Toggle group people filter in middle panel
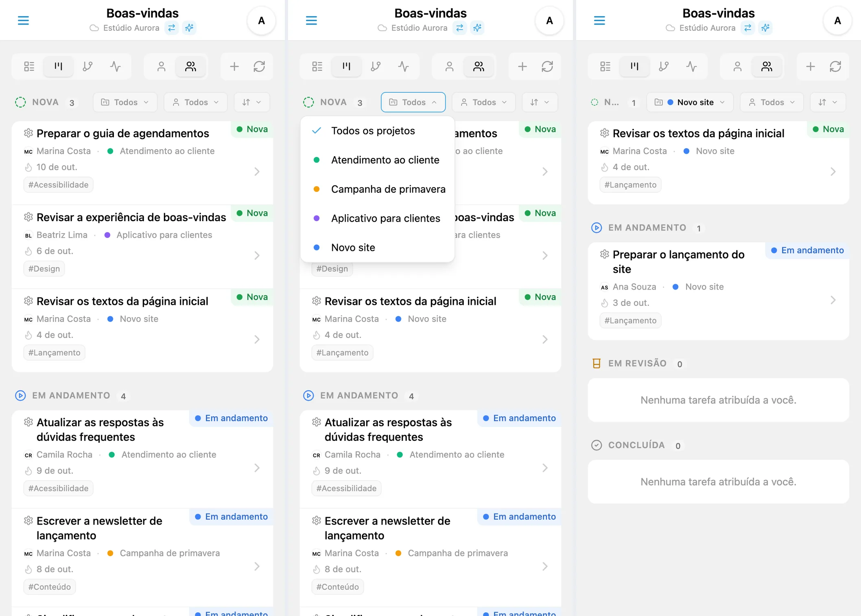Screen dimensions: 861x616 click(479, 66)
